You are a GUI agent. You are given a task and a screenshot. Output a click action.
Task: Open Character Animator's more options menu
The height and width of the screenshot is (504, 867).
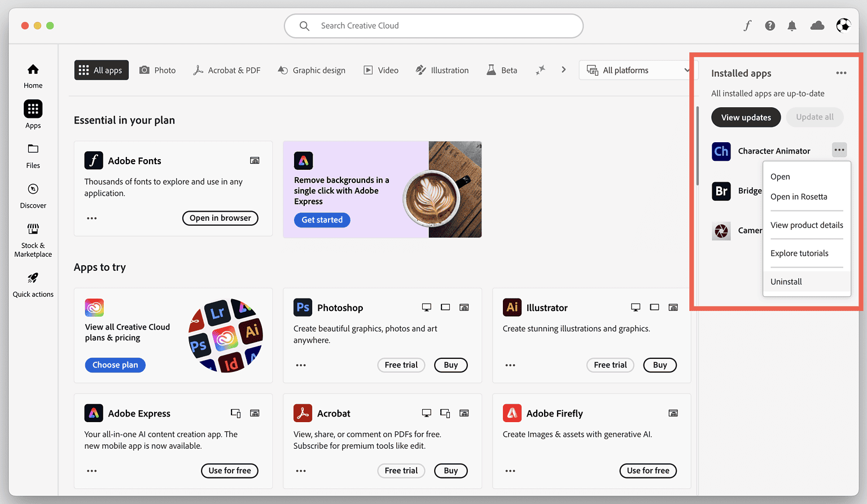[x=839, y=150]
